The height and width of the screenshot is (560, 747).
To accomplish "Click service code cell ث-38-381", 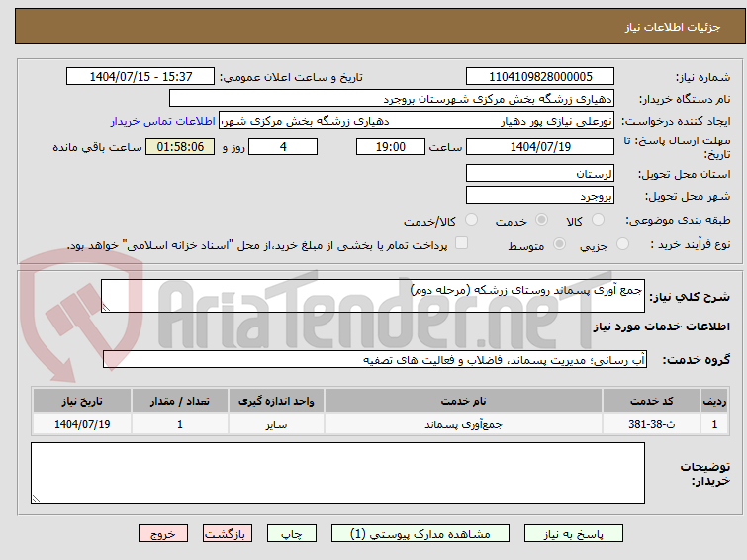I will click(651, 424).
